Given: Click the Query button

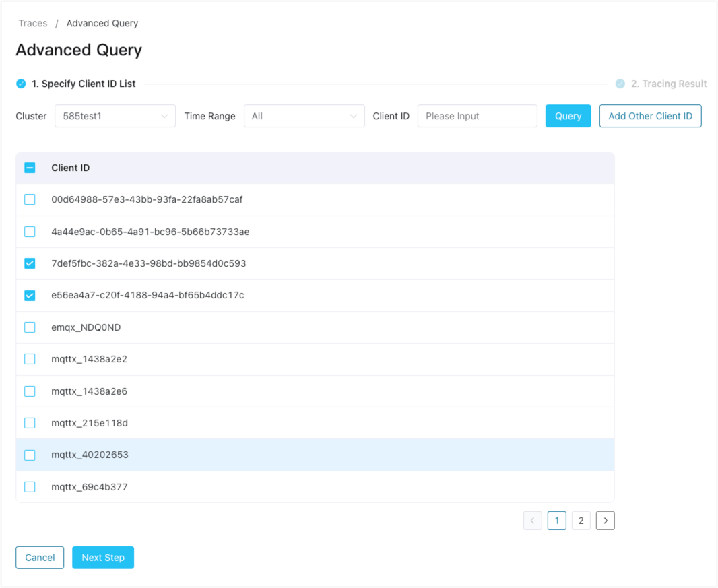Looking at the screenshot, I should click(x=568, y=116).
